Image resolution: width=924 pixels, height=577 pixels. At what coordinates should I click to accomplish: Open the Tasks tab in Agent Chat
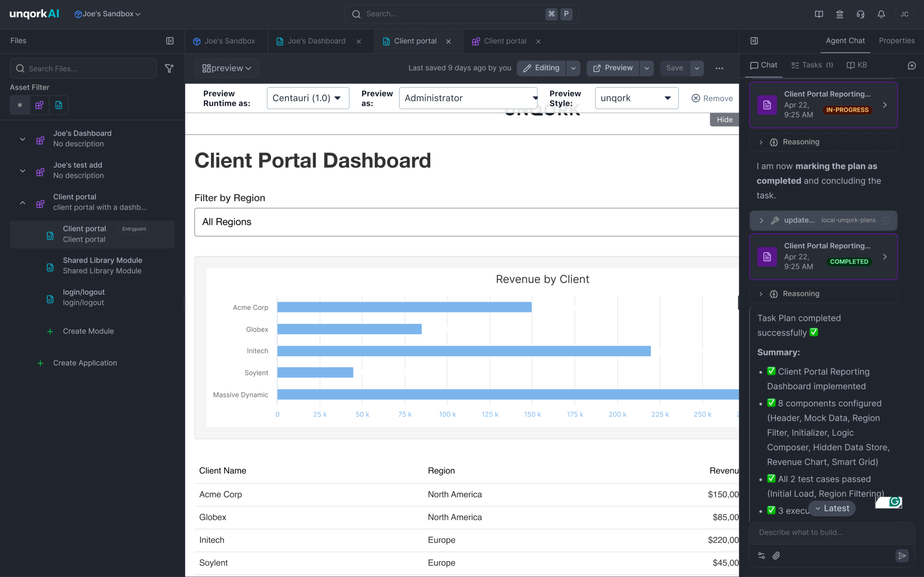point(812,65)
